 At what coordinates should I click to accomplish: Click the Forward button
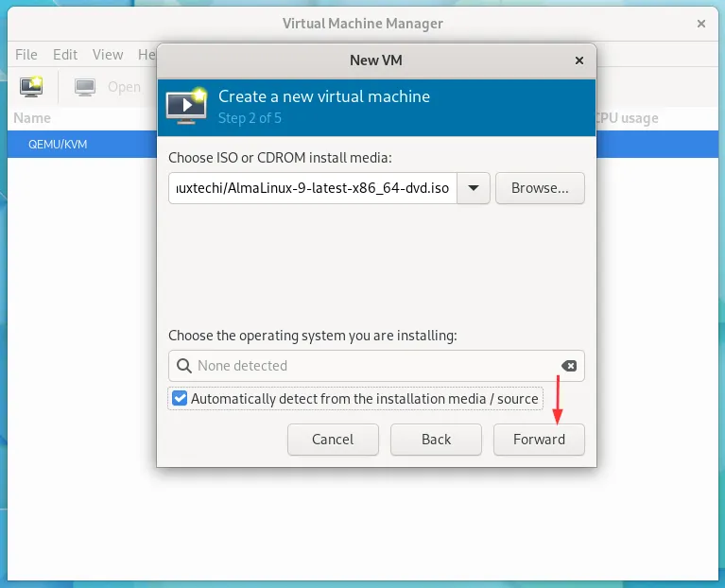(539, 440)
